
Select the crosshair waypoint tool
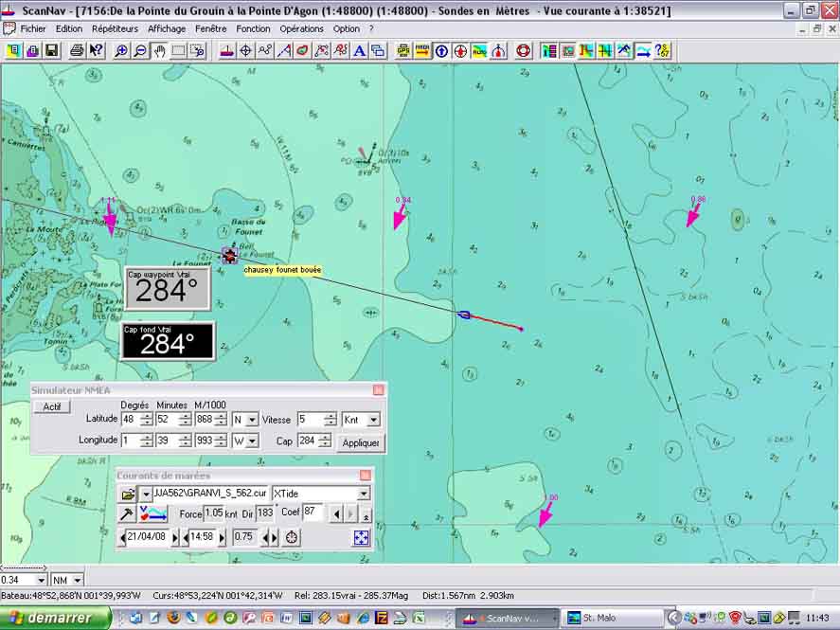246,51
